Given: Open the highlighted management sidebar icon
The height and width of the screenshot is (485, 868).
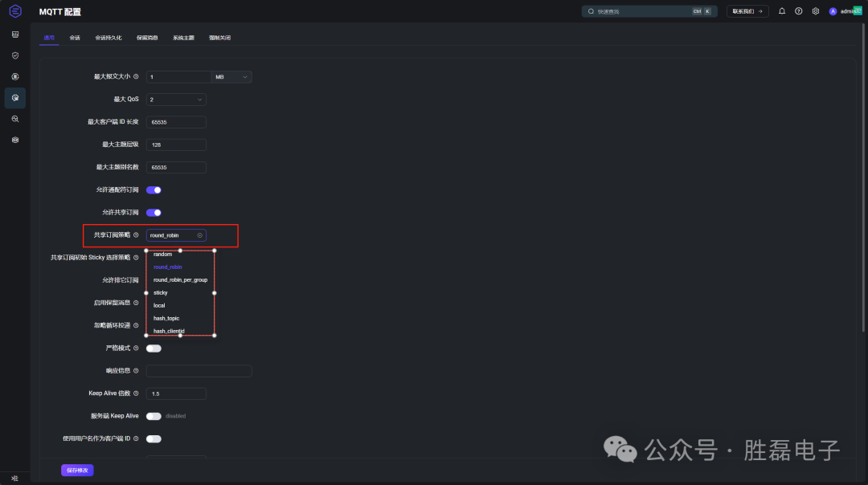Looking at the screenshot, I should (15, 98).
